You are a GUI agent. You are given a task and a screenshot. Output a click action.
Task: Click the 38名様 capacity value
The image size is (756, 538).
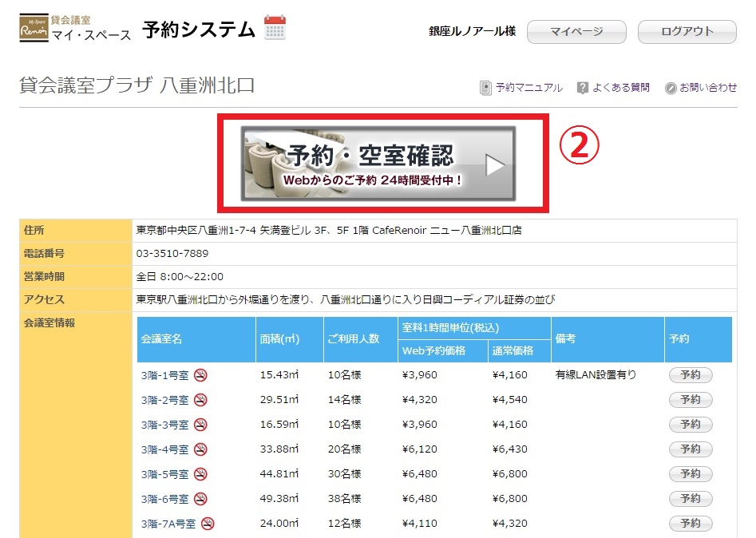pos(344,498)
